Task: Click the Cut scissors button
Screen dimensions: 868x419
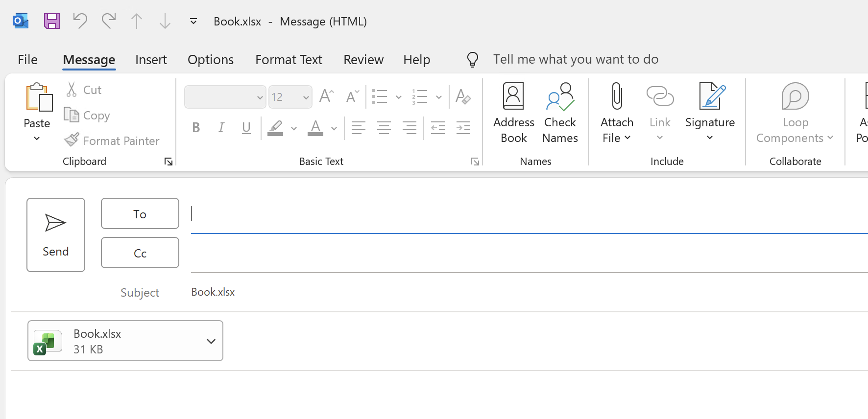Action: coord(83,90)
